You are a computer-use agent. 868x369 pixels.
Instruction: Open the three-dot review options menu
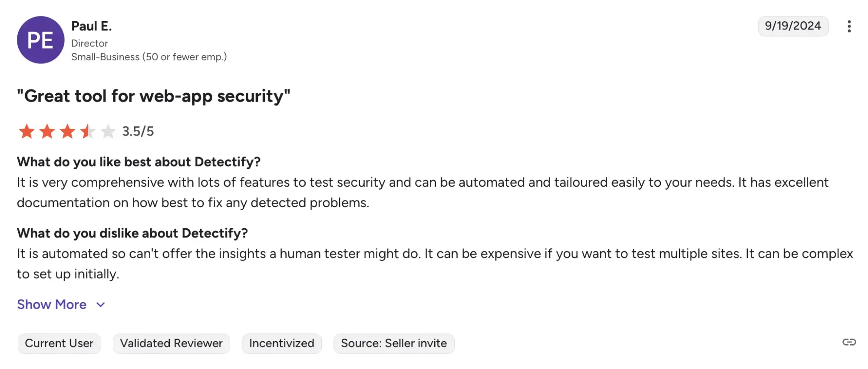point(849,26)
